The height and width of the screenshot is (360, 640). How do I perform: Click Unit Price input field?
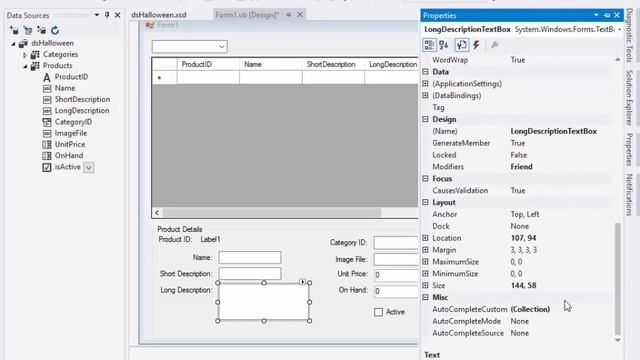coord(396,275)
